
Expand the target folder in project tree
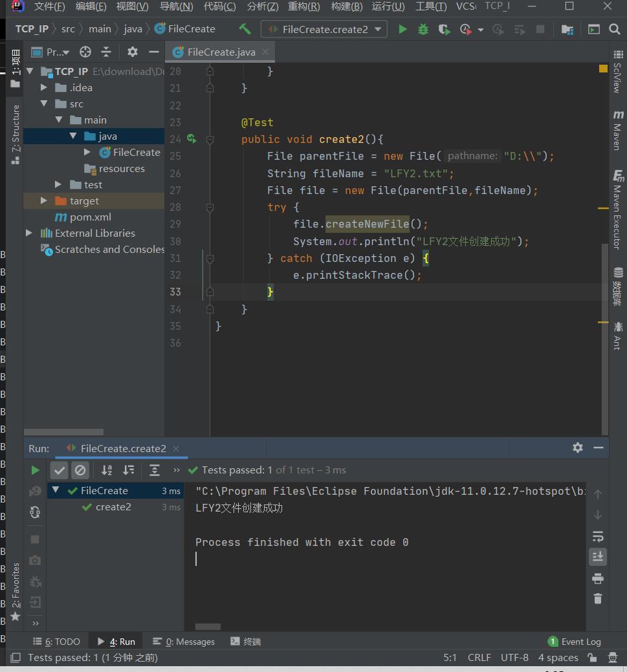tap(44, 201)
